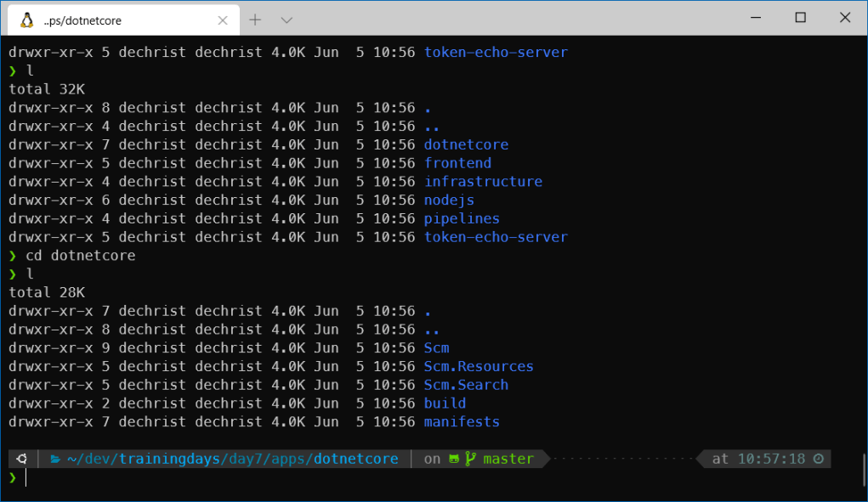Image resolution: width=868 pixels, height=502 pixels.
Task: Click the shell indicator icon at prompt line start
Action: (x=21, y=459)
